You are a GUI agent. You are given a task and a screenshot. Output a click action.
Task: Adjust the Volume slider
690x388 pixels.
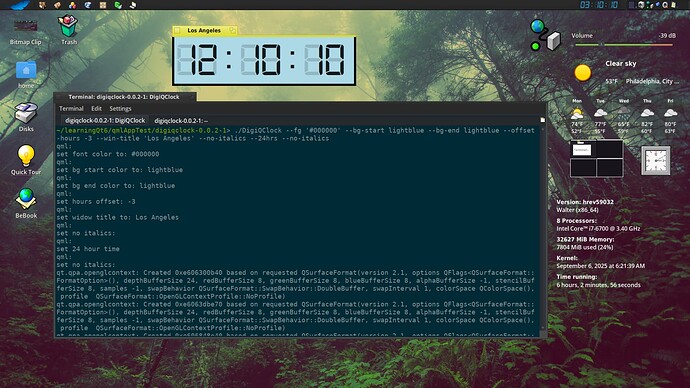point(623,44)
